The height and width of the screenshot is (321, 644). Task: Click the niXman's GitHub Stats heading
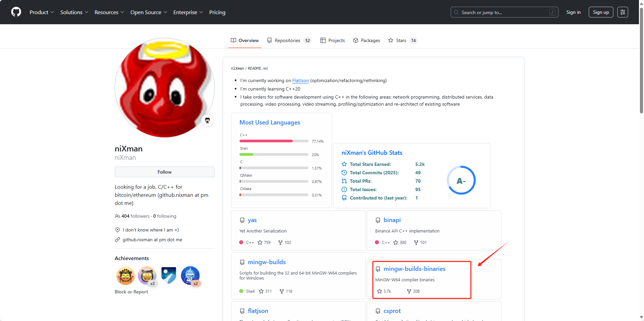click(x=372, y=153)
